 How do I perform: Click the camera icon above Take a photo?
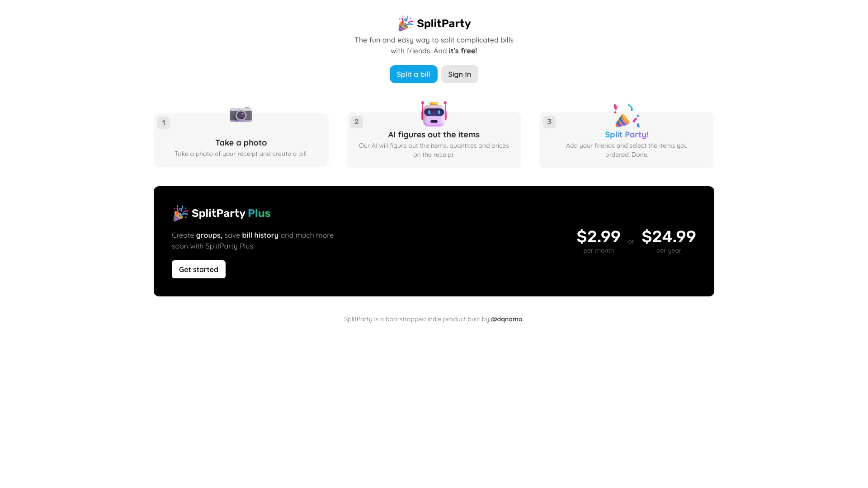241,115
